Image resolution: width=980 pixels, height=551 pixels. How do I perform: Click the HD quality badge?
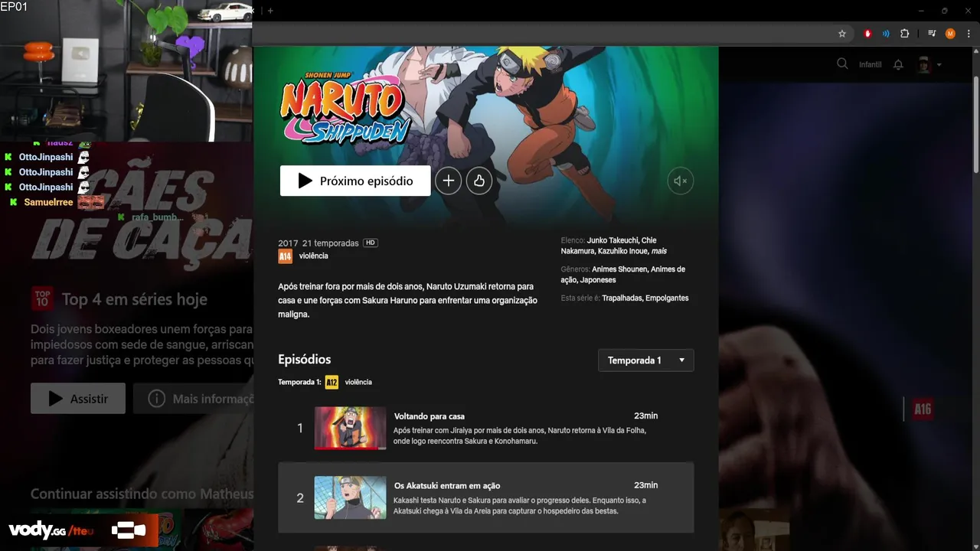371,243
